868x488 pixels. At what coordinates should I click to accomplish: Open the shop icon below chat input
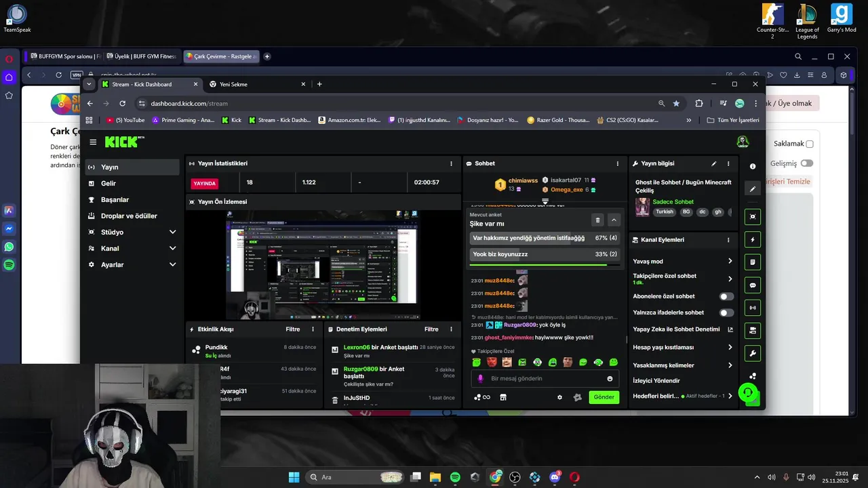tap(503, 397)
